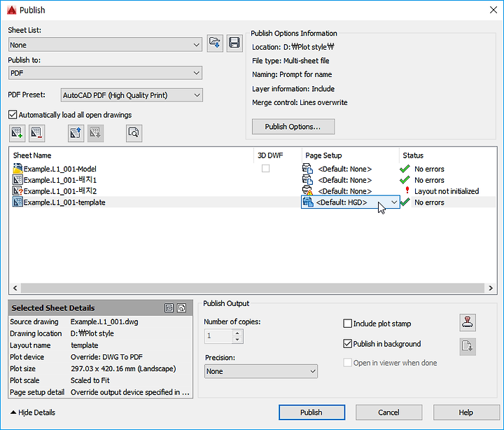The width and height of the screenshot is (504, 430).
Task: Click the Save Sheet List icon
Action: coord(234,43)
